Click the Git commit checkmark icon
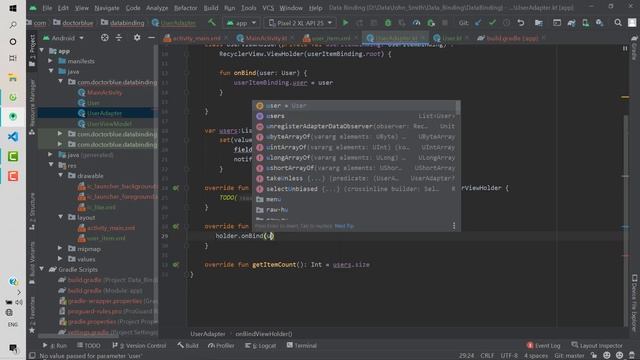Image resolution: width=640 pixels, height=360 pixels. click(492, 23)
